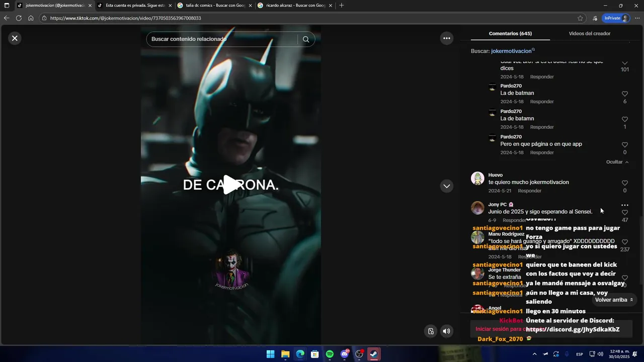
Task: Click the icon left of the speaker button
Action: tap(431, 331)
